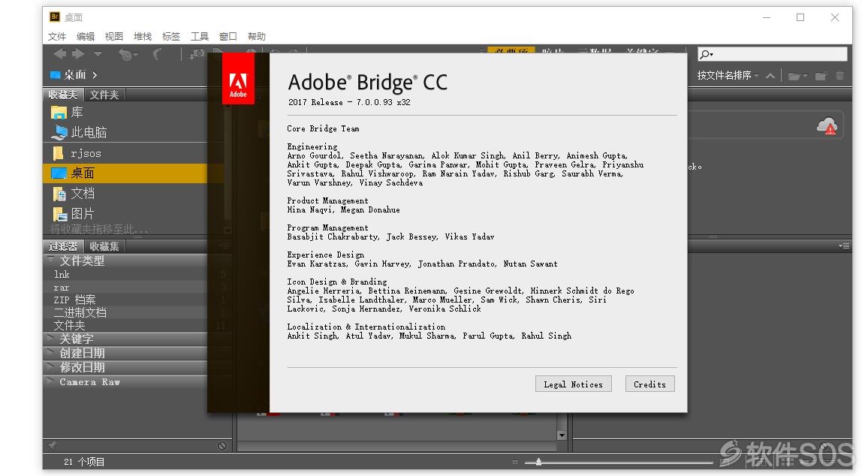Click the 库 folder icon
This screenshot has height=476, width=868.
[x=59, y=113]
